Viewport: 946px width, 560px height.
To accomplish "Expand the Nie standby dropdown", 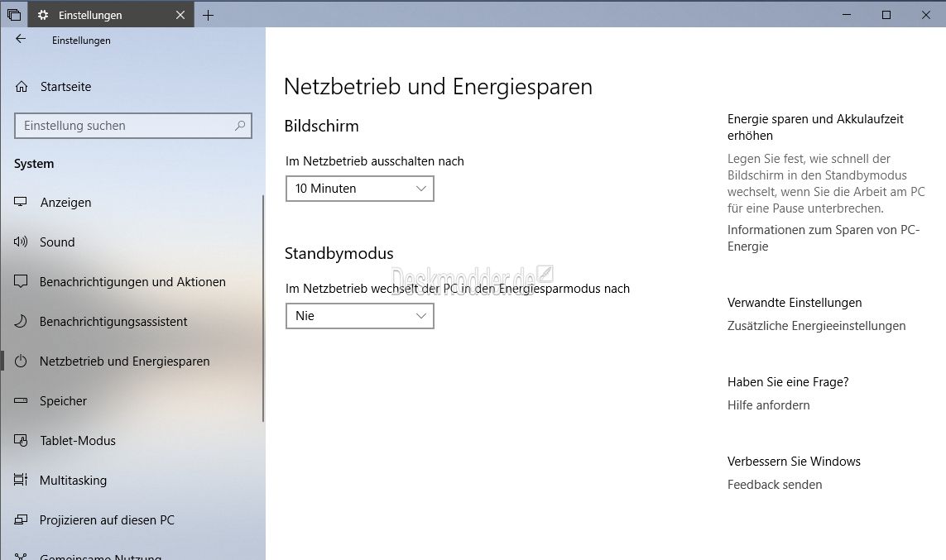I will pyautogui.click(x=359, y=316).
